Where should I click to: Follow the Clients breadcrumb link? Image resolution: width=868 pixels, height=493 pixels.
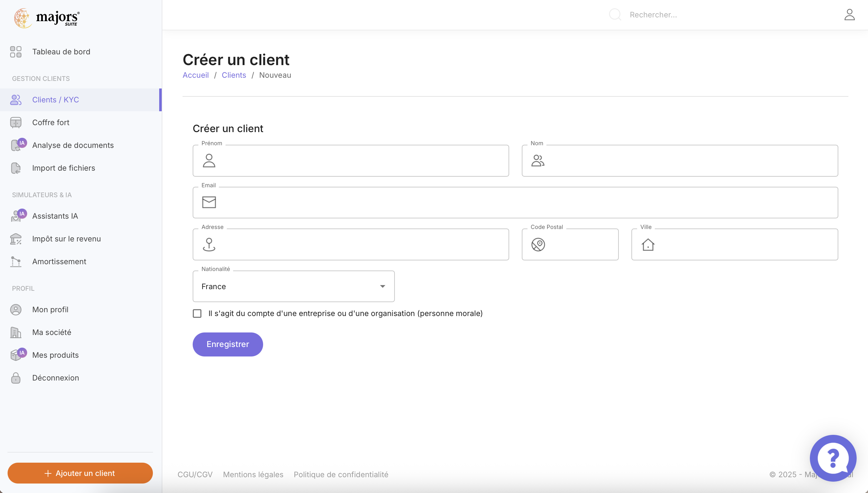[233, 75]
